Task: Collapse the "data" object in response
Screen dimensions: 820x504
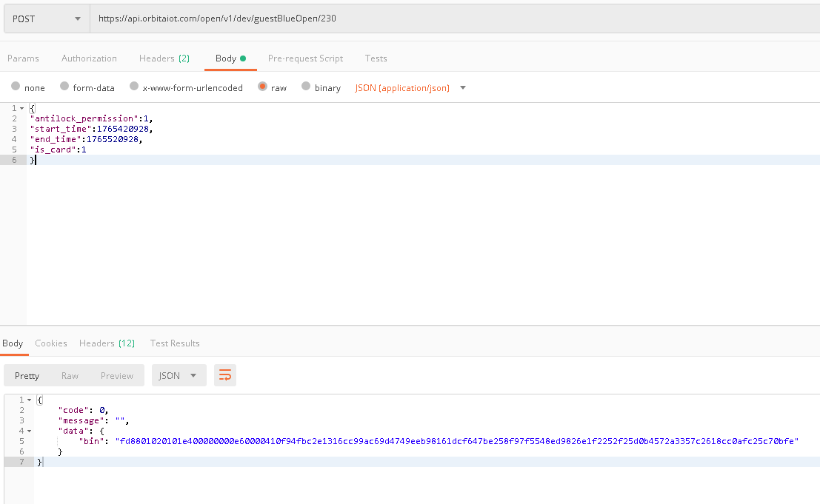Action: [x=30, y=431]
